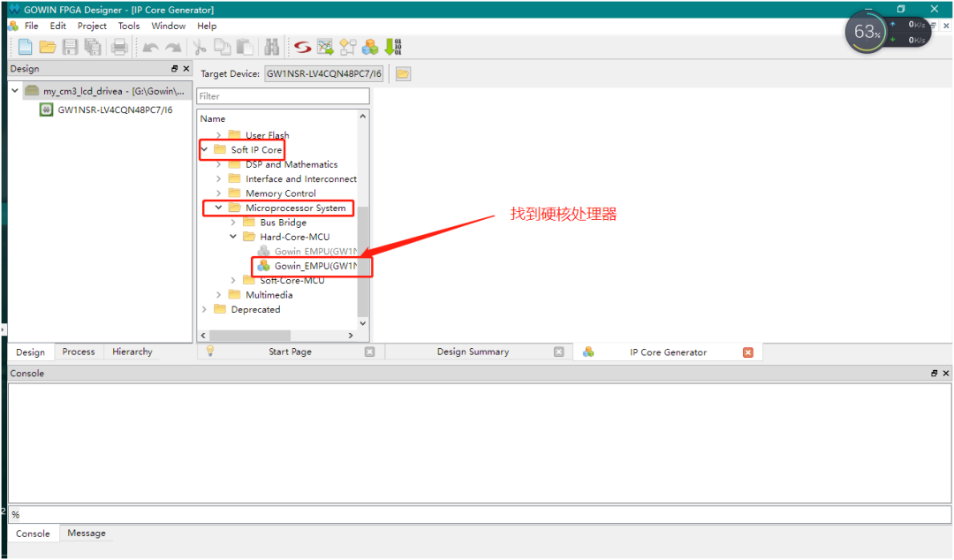Viewport: 954px width, 560px height.
Task: Expand the Multimedia folder
Action: tap(218, 295)
